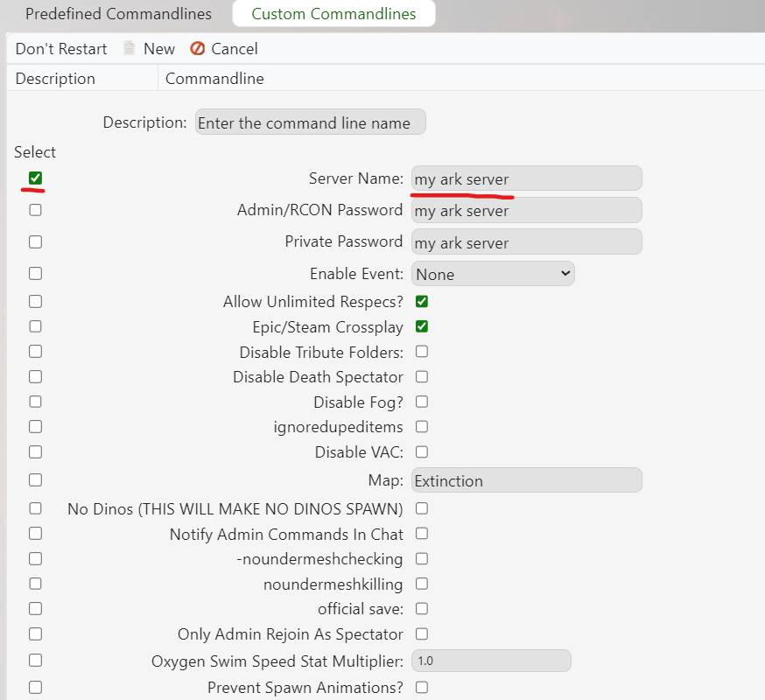Select the ignoredupeditems row checkbox

[35, 427]
